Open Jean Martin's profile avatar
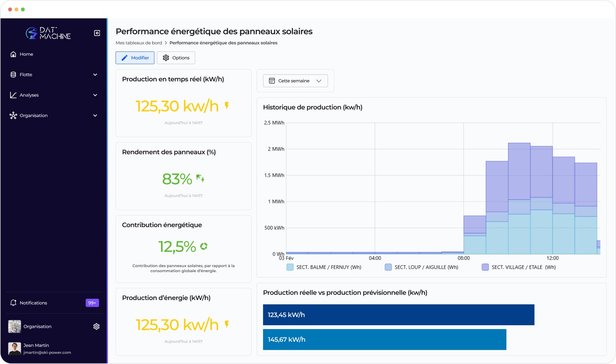 14,348
